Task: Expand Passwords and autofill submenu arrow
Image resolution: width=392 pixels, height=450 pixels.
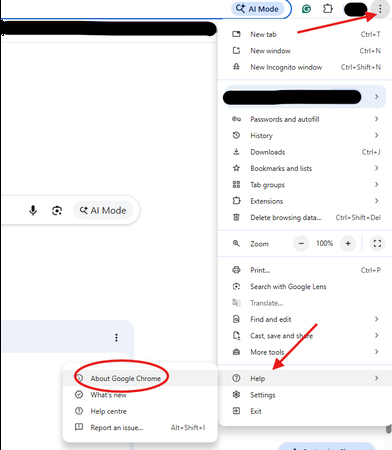Action: pos(376,119)
